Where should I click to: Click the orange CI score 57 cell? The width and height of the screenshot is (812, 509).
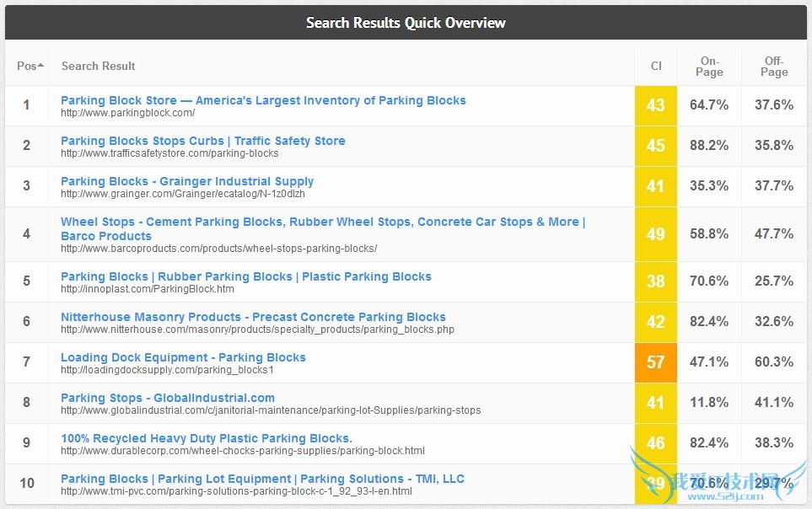pyautogui.click(x=656, y=362)
